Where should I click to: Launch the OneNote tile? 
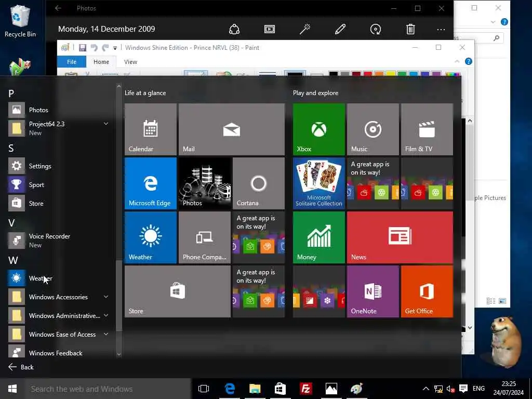[373, 291]
